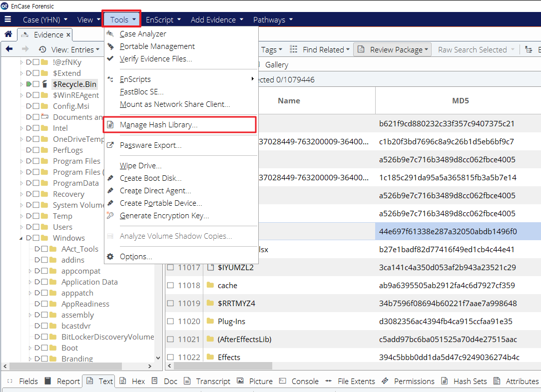The image size is (541, 392).
Task: Open the Add Evidence menu
Action: pos(217,19)
